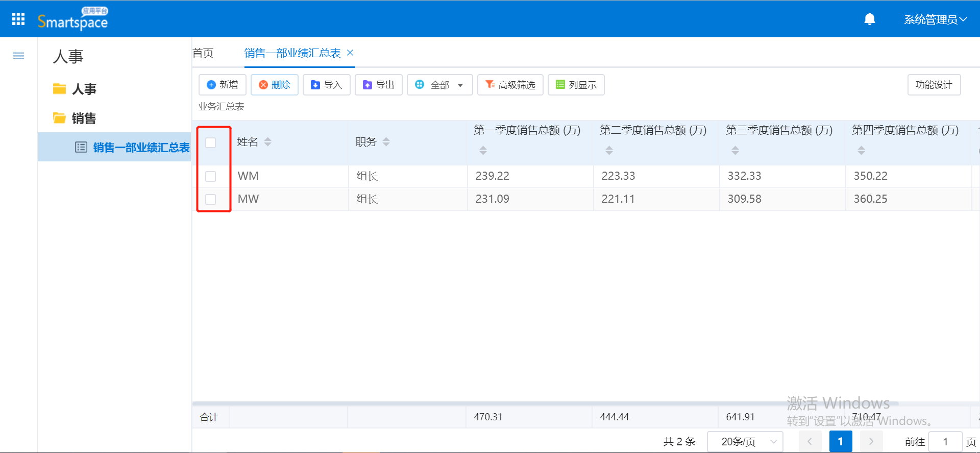Open the 系统管理员 user dropdown
The height and width of the screenshot is (453, 980).
(x=936, y=19)
